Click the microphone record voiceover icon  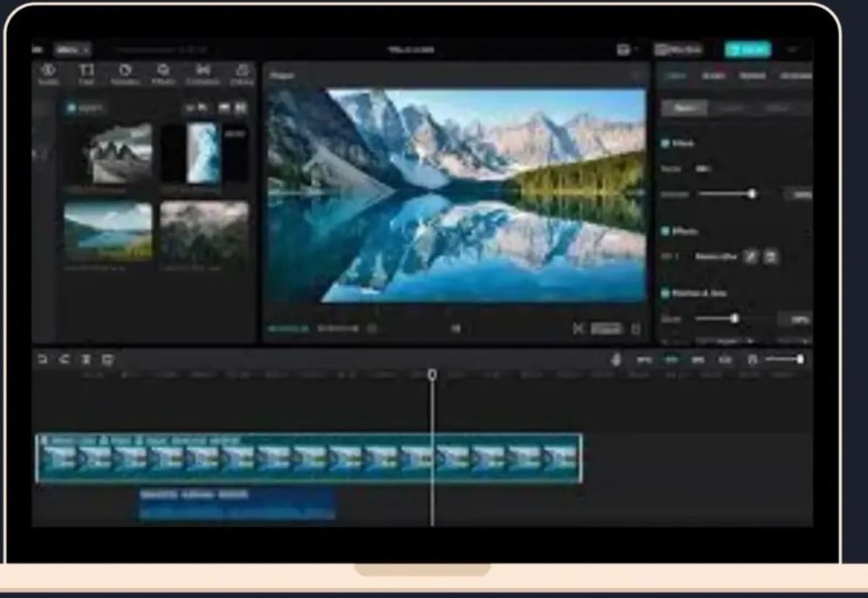[616, 359]
